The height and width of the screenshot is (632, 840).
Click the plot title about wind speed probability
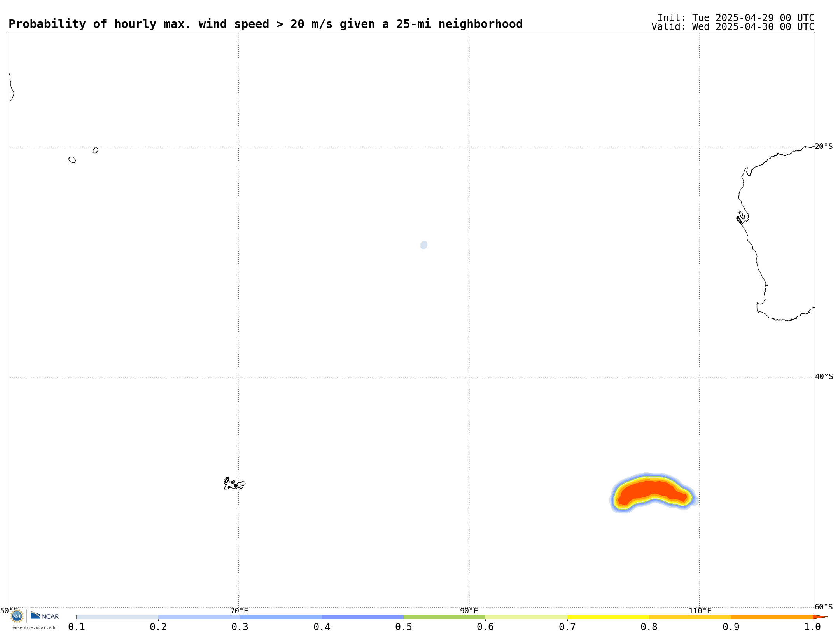[266, 24]
